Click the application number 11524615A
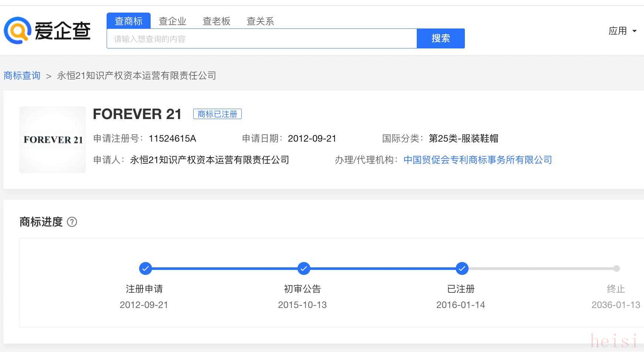 pos(172,139)
